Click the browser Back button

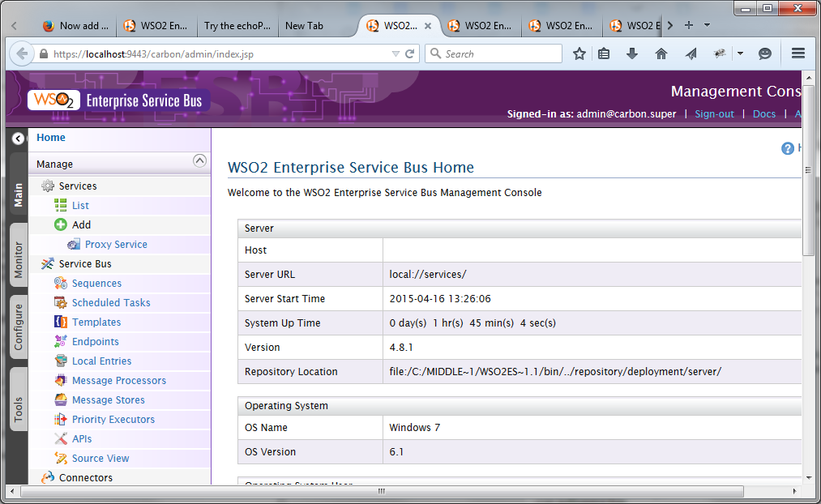tap(22, 53)
